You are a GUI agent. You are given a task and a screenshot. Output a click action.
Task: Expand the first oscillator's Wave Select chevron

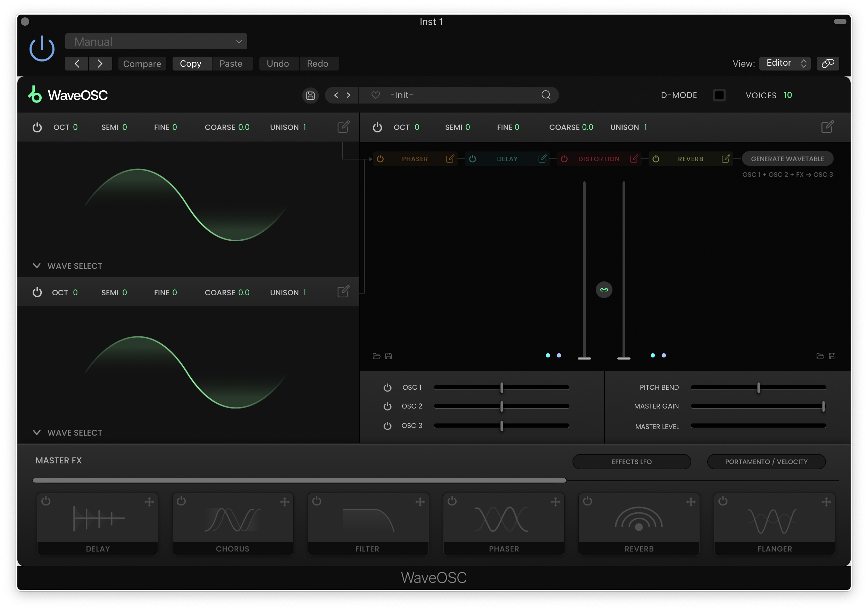tap(37, 266)
